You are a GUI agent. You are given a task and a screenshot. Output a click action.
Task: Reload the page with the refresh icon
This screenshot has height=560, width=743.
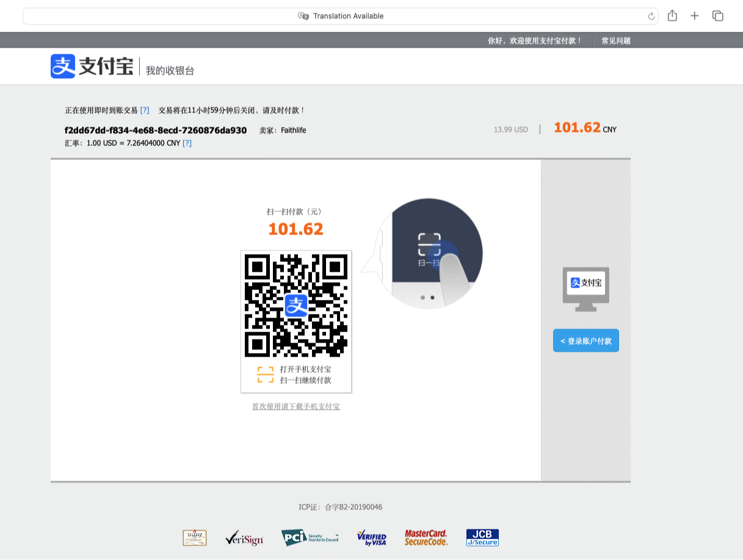[x=651, y=16]
